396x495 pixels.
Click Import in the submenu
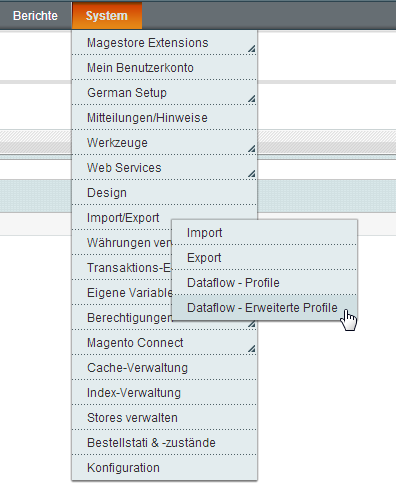coord(265,233)
